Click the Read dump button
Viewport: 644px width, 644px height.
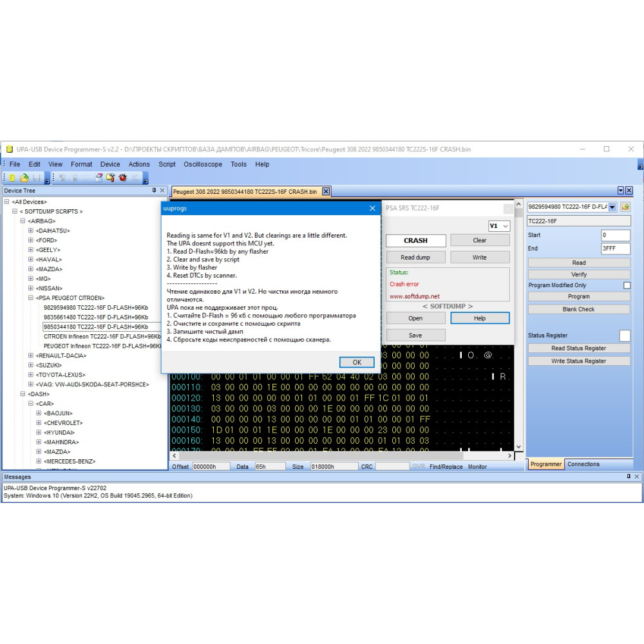[415, 257]
